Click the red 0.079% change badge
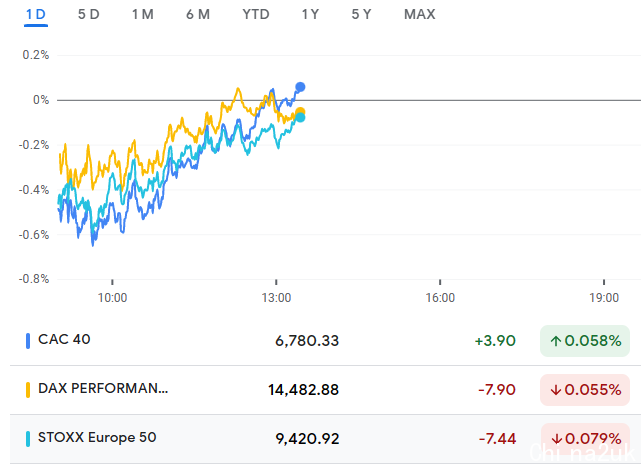Screen dimensions: 641x465 coord(585,439)
